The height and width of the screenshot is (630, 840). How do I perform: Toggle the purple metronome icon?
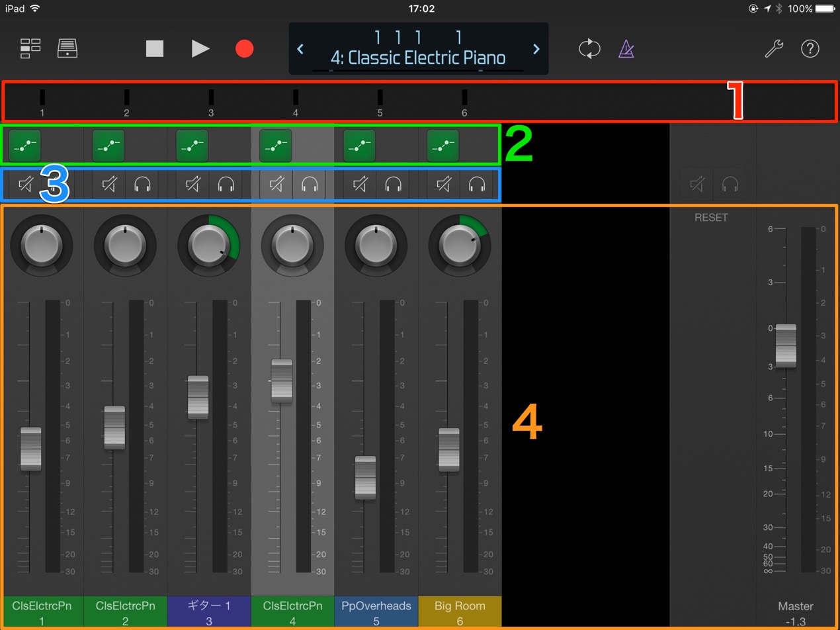click(626, 48)
